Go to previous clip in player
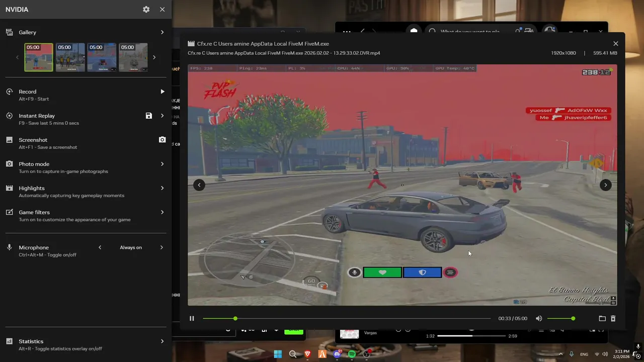The height and width of the screenshot is (362, 644). 199,185
